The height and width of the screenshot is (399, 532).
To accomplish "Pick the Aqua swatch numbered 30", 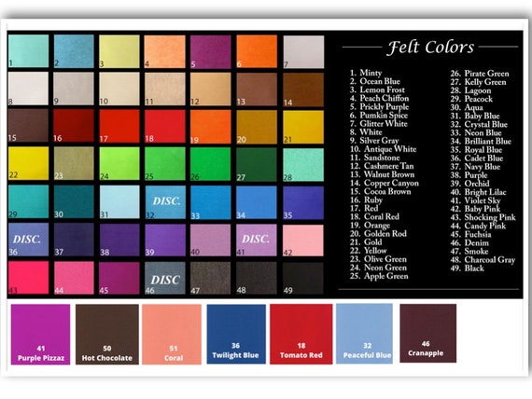I will point(74,201).
